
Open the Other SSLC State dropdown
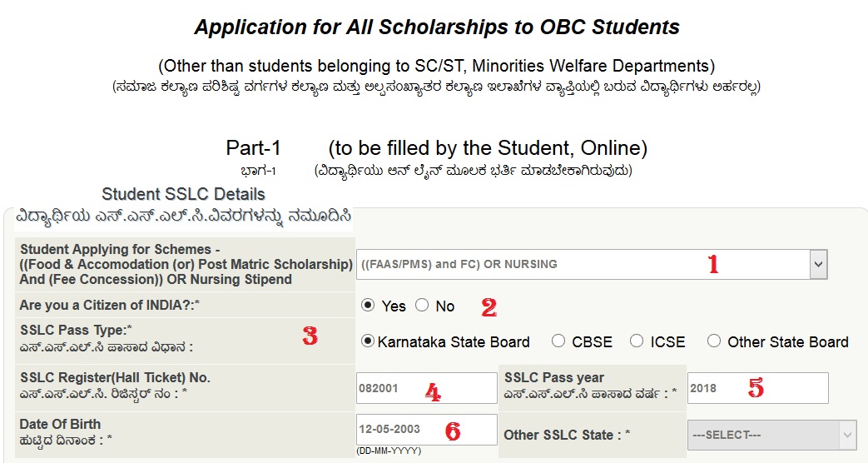(771, 435)
